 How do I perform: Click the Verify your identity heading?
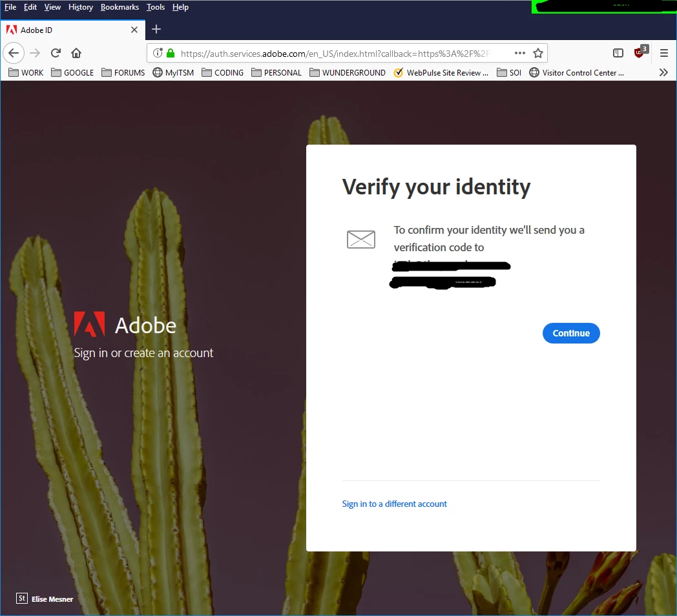[436, 187]
